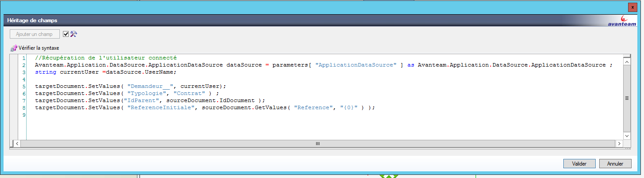Click line number 7 in the gutter

point(23,101)
